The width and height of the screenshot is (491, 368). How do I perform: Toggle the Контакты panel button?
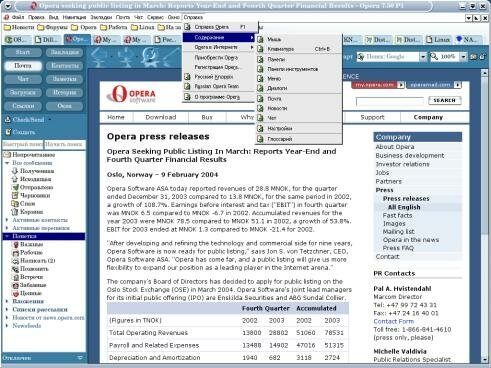(x=65, y=66)
